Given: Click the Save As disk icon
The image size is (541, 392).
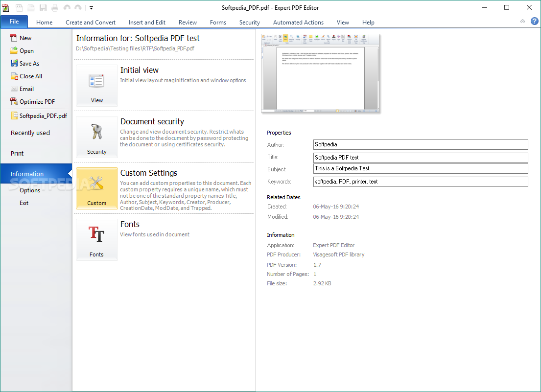Looking at the screenshot, I should (x=14, y=64).
